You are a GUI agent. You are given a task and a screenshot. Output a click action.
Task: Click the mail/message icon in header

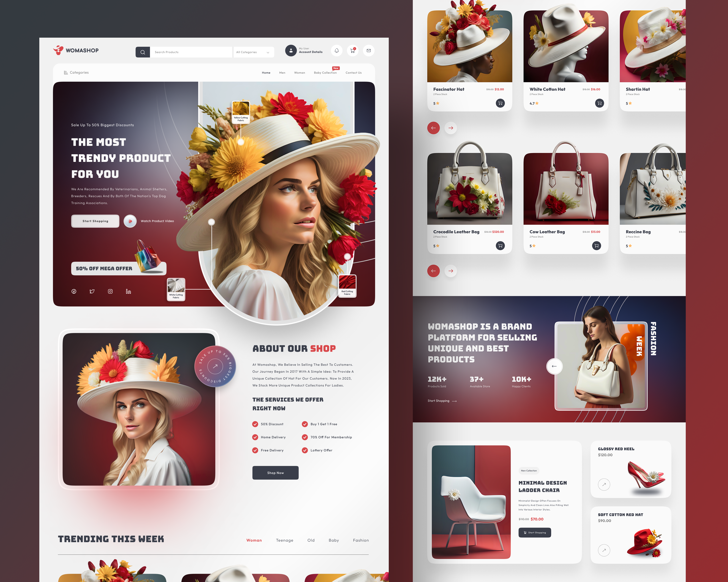369,52
